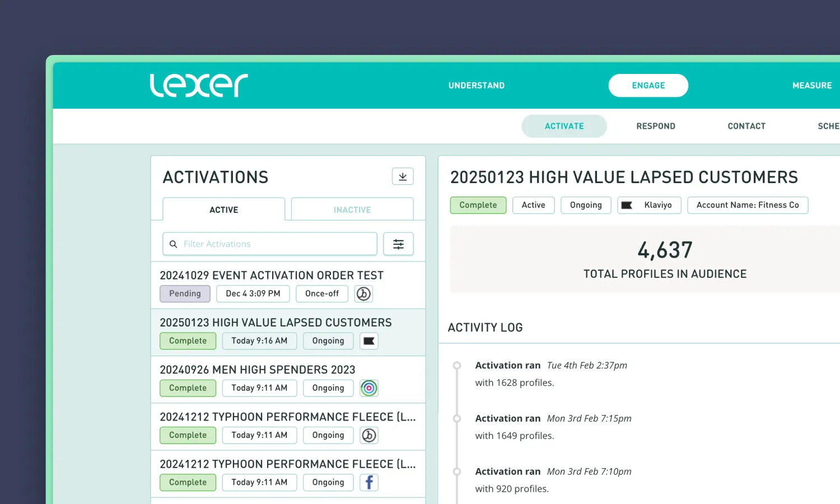Click timeline marker for the 2:37pm activation
This screenshot has width=840, height=504.
(x=457, y=366)
